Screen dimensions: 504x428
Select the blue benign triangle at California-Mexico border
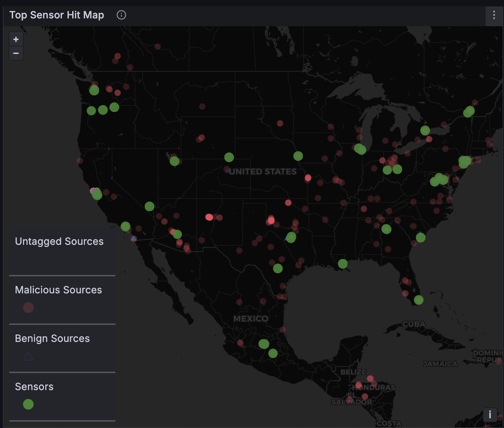(134, 239)
